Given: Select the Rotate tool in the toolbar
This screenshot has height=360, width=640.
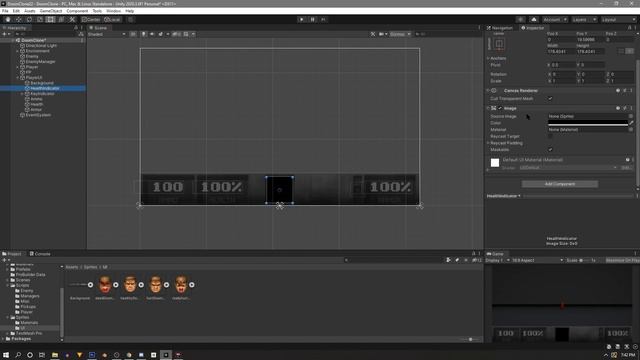Looking at the screenshot, I should click(29, 20).
